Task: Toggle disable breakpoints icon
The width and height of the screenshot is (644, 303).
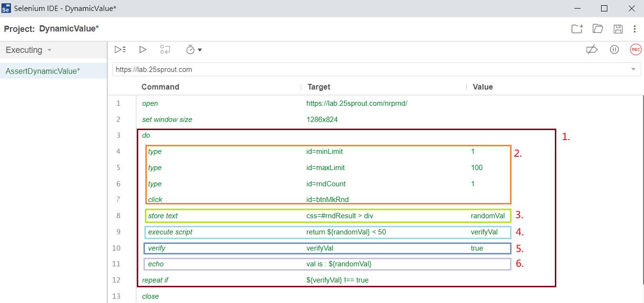Action: 592,50
